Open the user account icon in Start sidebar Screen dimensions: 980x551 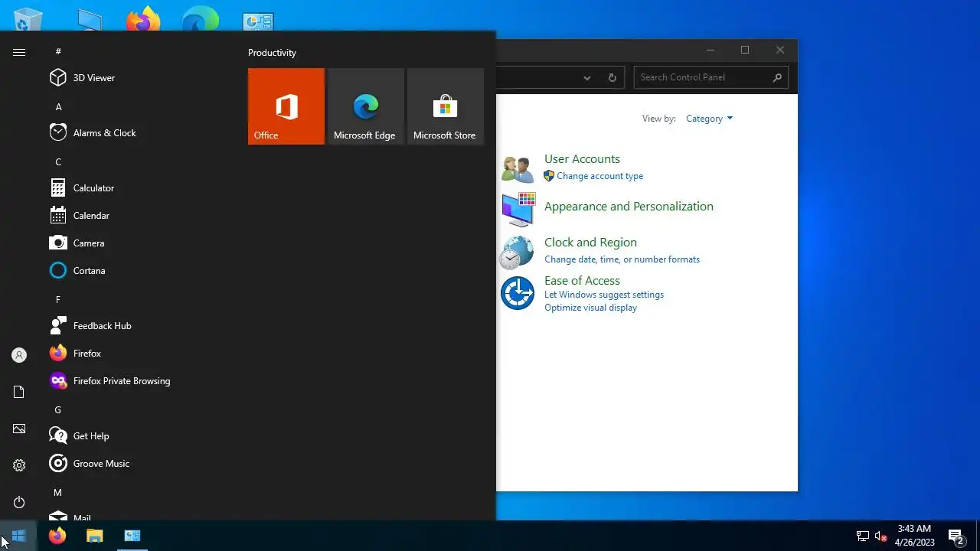19,355
